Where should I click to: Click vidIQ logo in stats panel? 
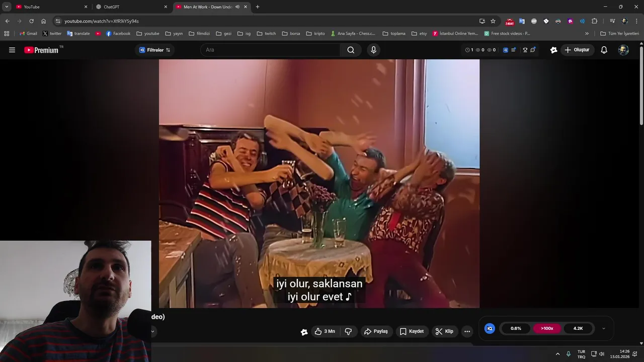pos(490,328)
